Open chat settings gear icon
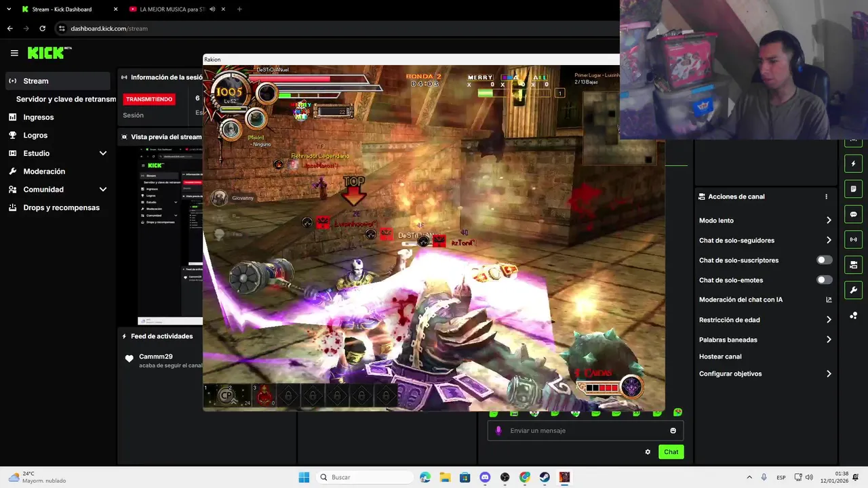 click(648, 452)
